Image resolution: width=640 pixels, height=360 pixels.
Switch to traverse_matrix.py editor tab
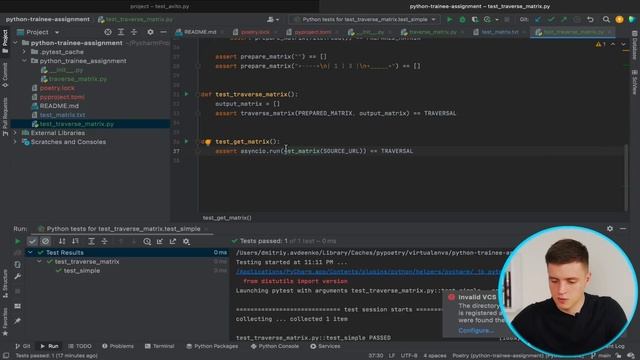coord(432,32)
